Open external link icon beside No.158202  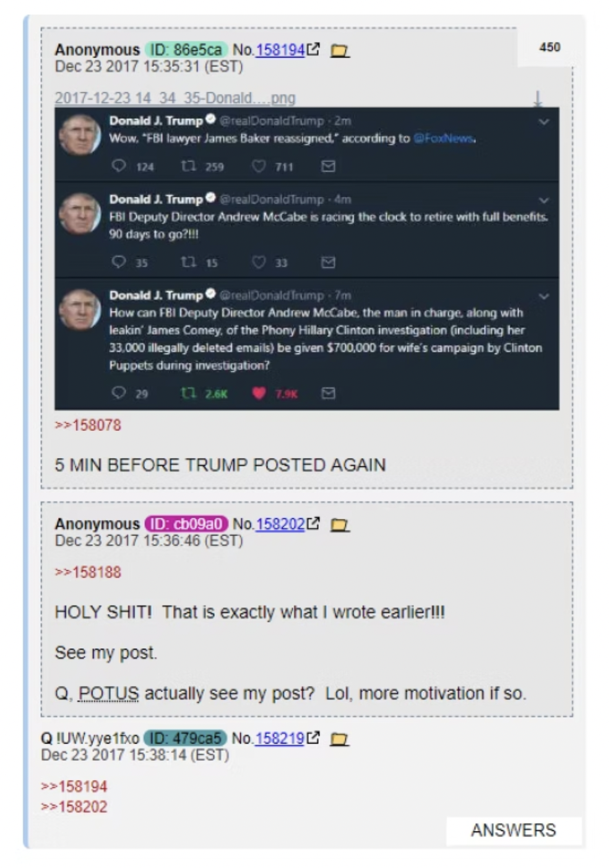pos(313,523)
